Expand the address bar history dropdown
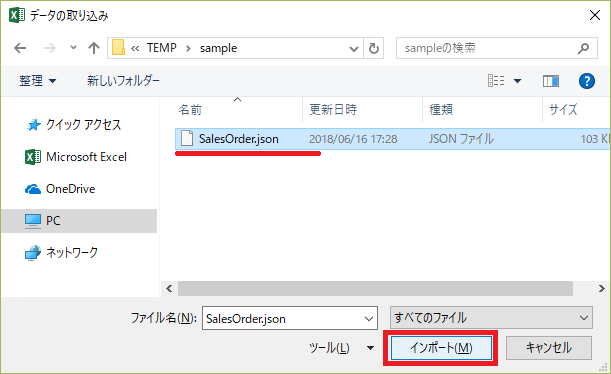611x374 pixels. (x=353, y=48)
